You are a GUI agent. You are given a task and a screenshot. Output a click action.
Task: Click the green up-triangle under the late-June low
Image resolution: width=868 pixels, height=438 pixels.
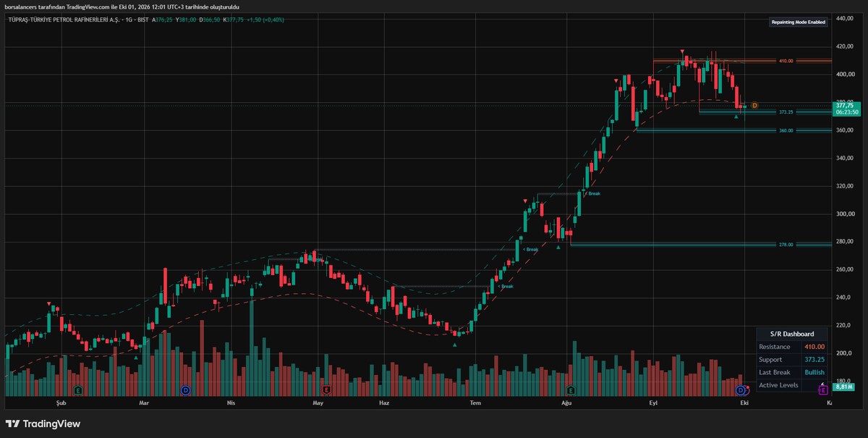tap(455, 345)
